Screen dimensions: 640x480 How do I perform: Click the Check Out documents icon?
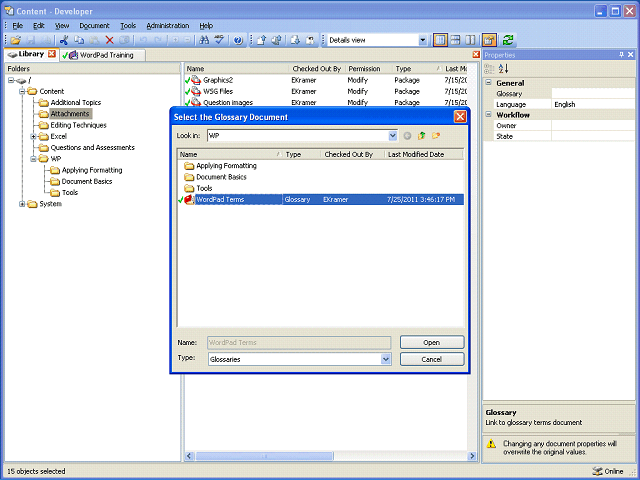tap(277, 40)
